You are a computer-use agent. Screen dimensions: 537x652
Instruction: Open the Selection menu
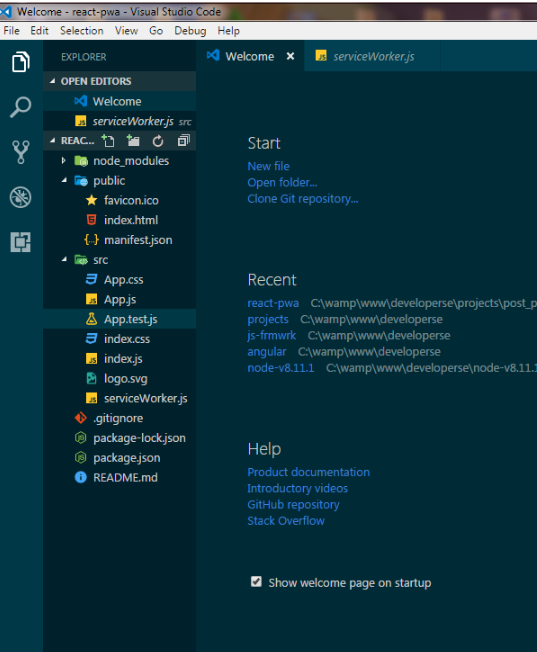pos(82,31)
